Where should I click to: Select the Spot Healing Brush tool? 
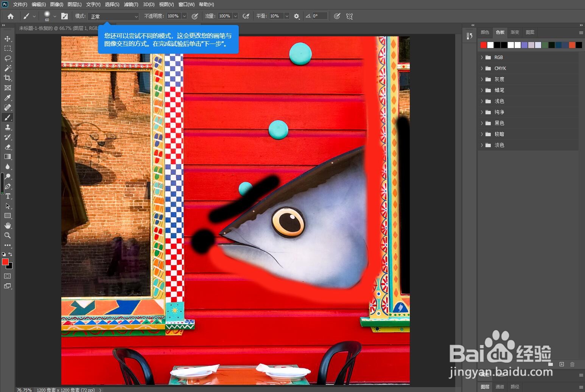pyautogui.click(x=8, y=107)
